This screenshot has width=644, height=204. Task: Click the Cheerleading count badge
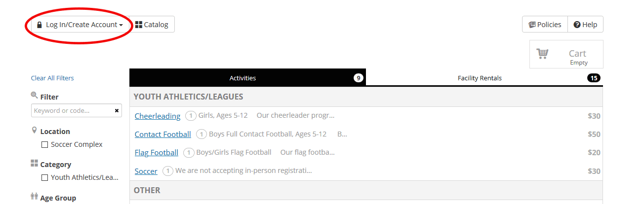pyautogui.click(x=191, y=116)
